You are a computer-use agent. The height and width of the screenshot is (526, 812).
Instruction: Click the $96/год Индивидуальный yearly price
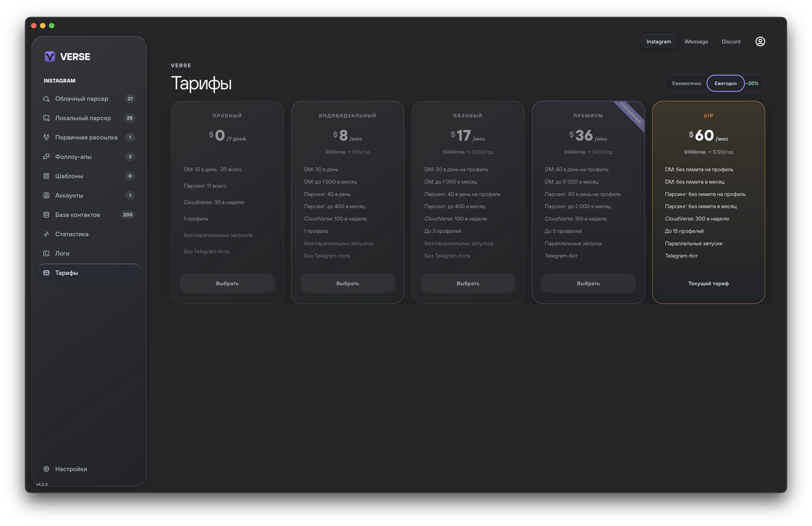pyautogui.click(x=361, y=152)
